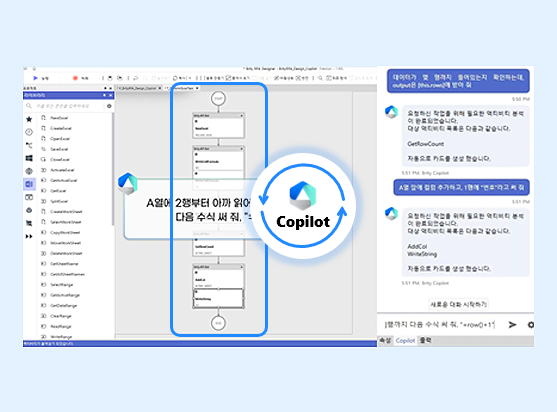Viewport: 557px width, 412px height.
Task: Select the AddCol card in the flow
Action: (x=218, y=279)
